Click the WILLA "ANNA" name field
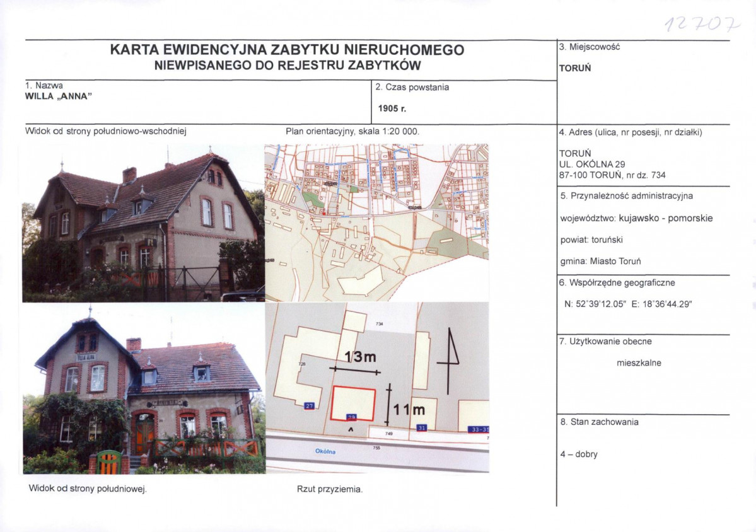 (x=60, y=98)
